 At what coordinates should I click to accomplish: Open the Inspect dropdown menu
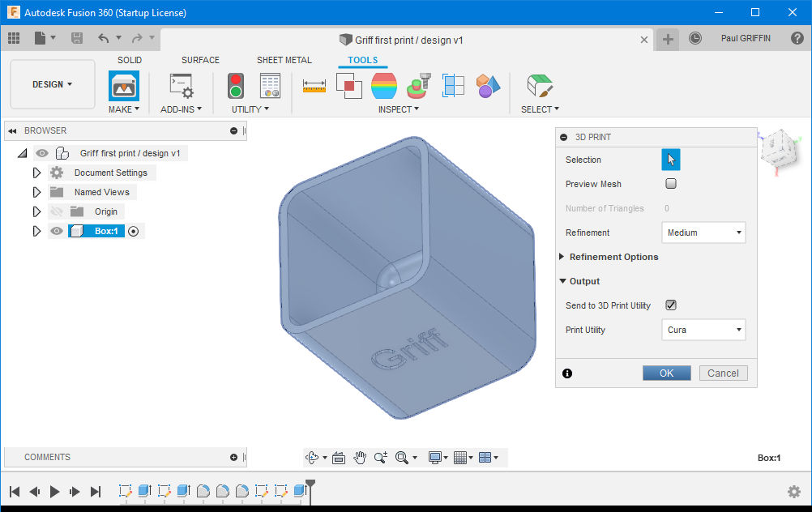398,109
